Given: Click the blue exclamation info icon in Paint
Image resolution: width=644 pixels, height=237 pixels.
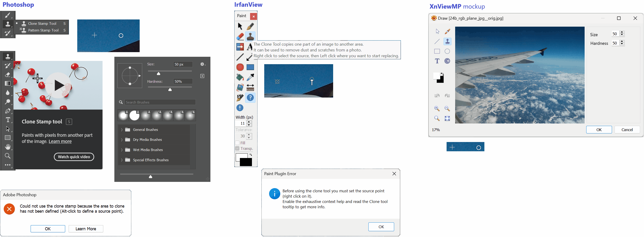Looking at the screenshot, I should [240, 108].
